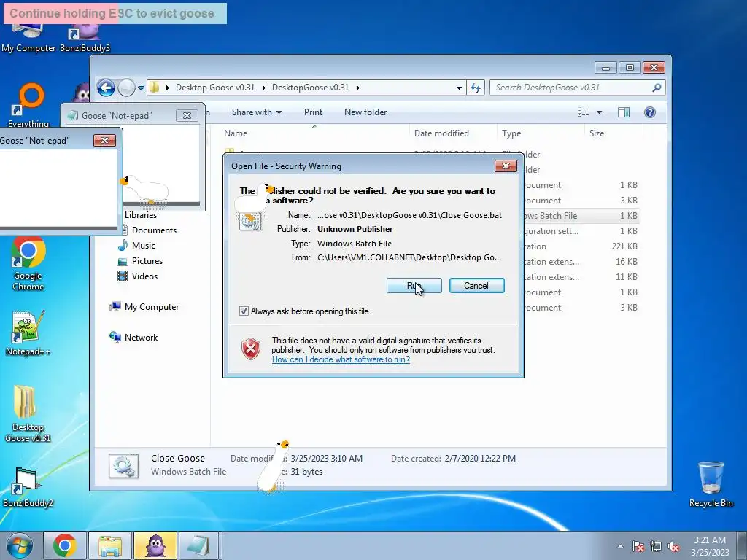Open the Recycle Bin desktop icon

(x=711, y=484)
